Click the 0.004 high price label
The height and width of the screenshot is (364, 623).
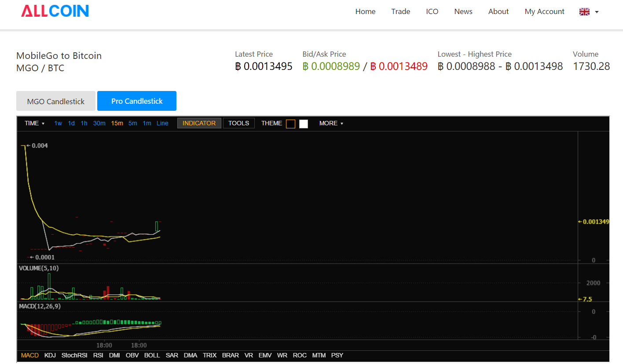[37, 146]
